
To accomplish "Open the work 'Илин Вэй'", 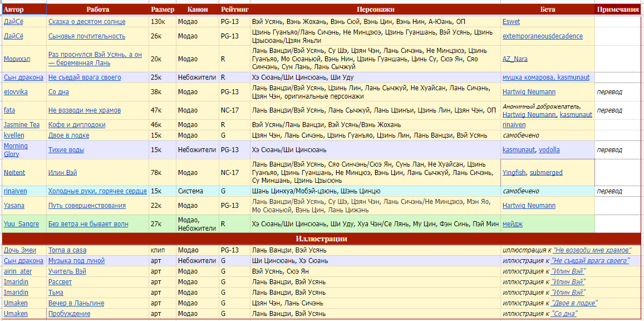I will [62, 173].
